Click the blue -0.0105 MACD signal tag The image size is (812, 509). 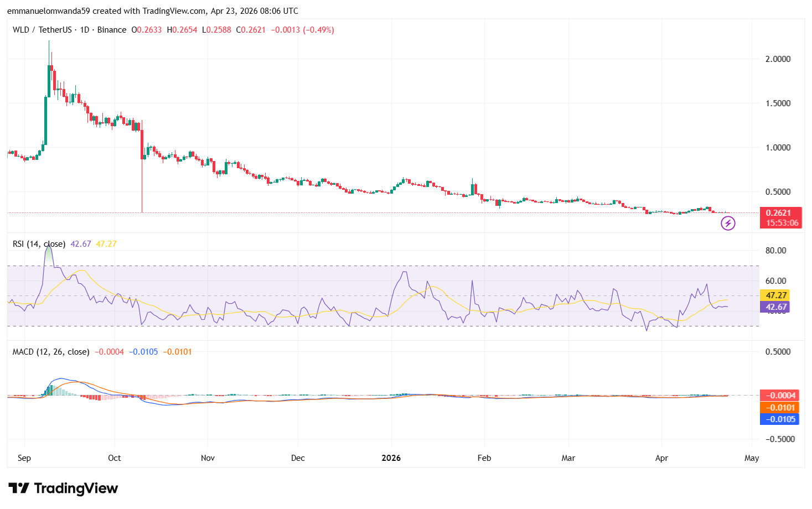[780, 419]
